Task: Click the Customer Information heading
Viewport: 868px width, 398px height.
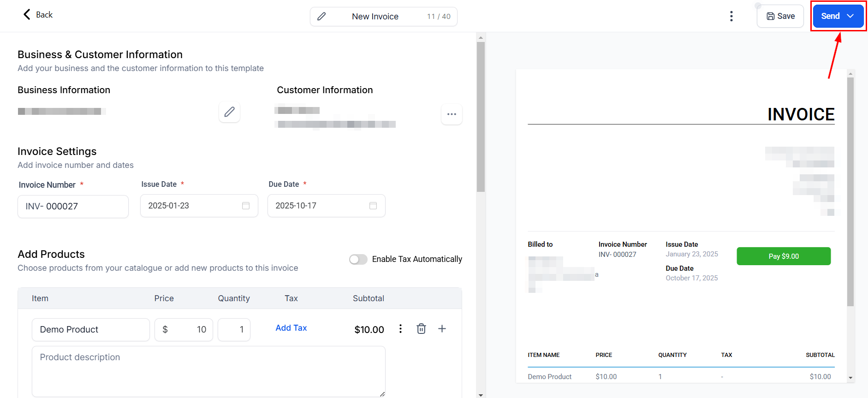Action: click(x=325, y=90)
